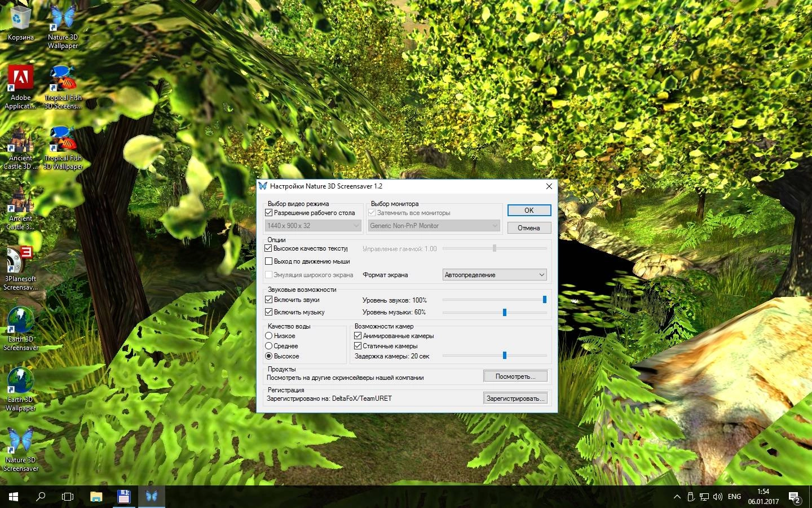The image size is (812, 508).
Task: Open the network tray icon
Action: [x=704, y=497]
